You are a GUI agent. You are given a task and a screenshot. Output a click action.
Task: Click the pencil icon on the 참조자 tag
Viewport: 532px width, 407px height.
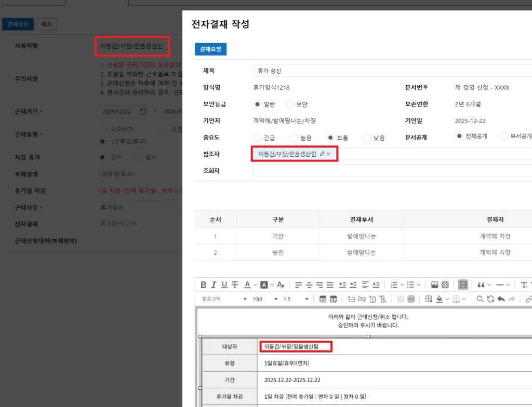(x=322, y=154)
